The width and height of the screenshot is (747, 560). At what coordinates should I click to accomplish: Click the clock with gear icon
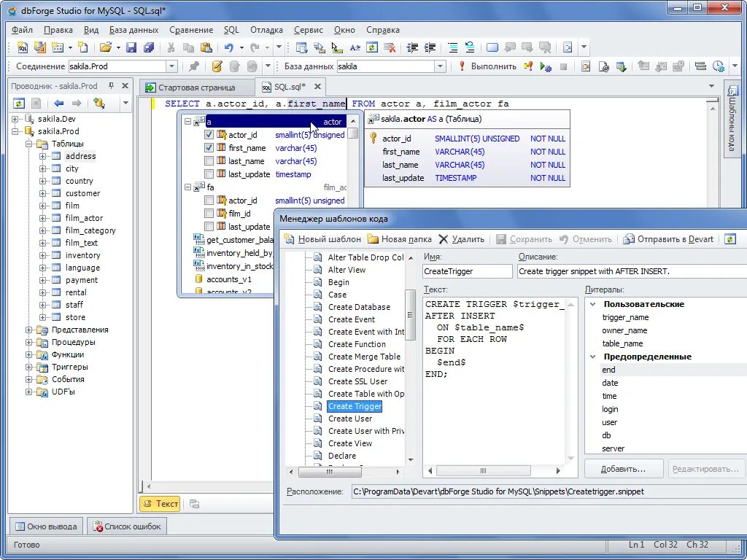point(719,66)
